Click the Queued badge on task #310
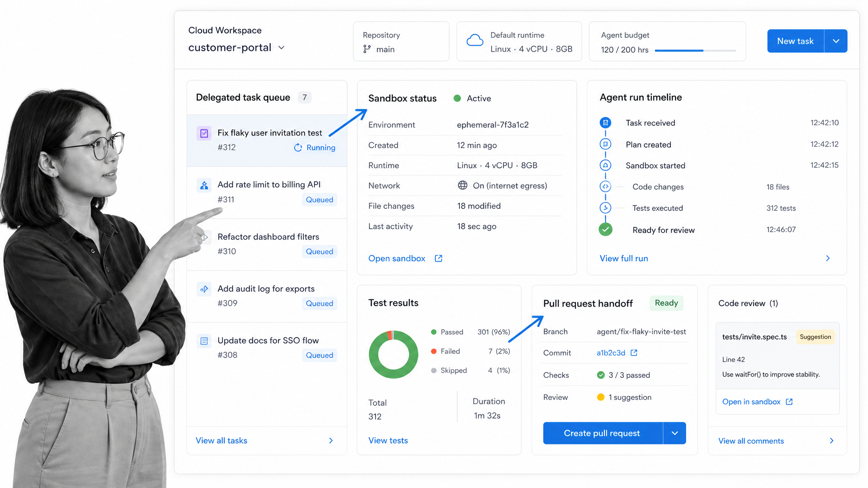 320,252
